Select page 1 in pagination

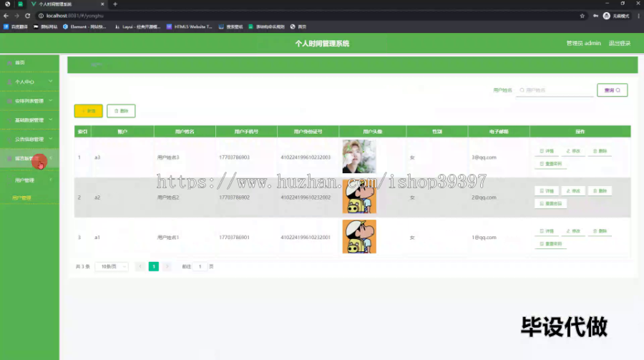point(154,267)
